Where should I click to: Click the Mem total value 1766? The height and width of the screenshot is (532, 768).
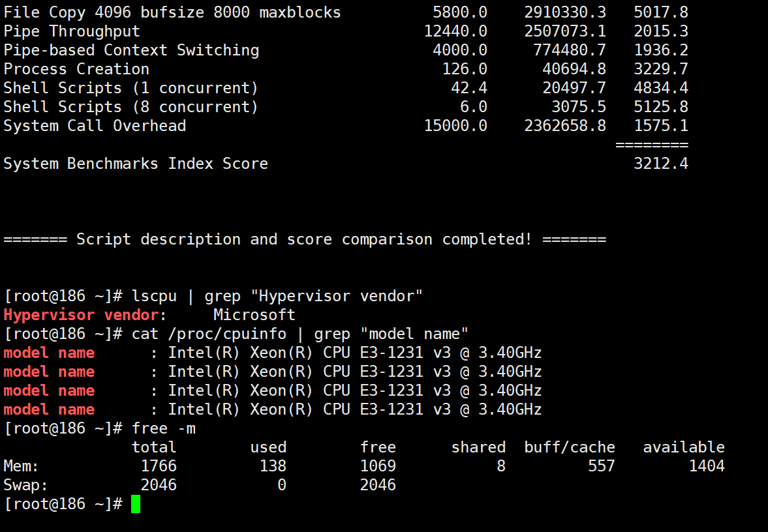click(x=159, y=466)
